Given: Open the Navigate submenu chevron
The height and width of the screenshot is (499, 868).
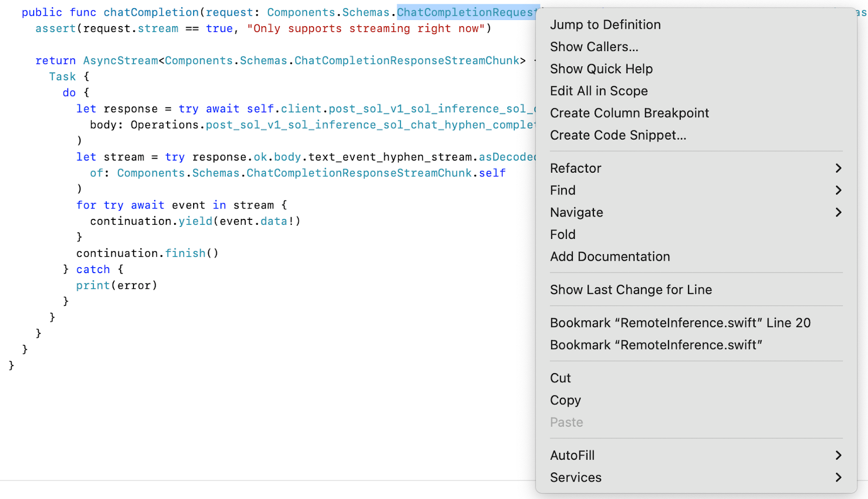Looking at the screenshot, I should 838,212.
